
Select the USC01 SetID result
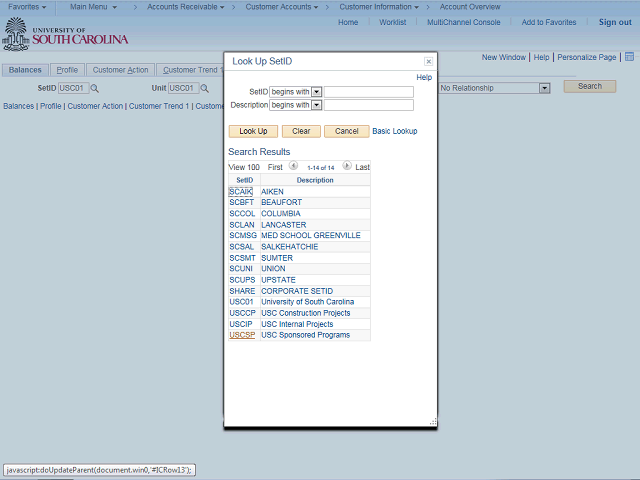[x=241, y=302]
